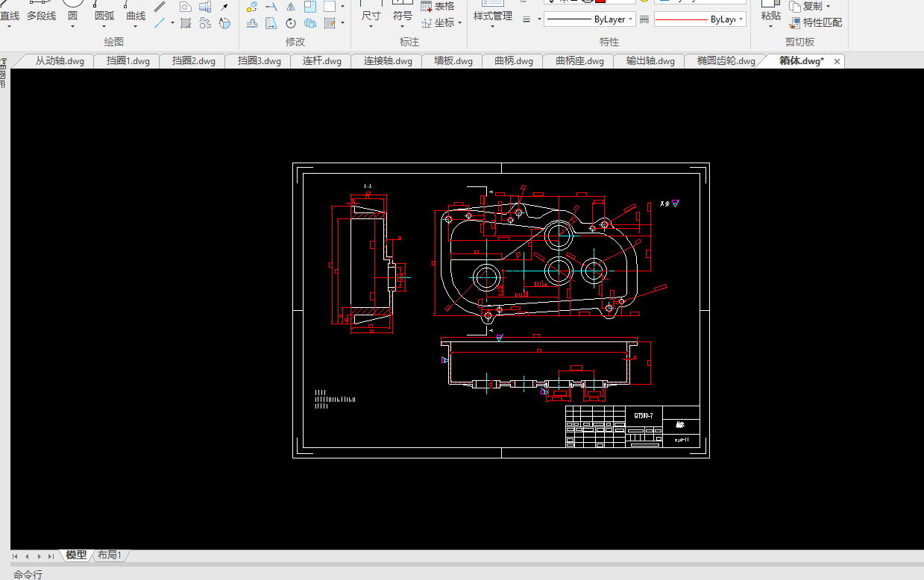Expand the 圆弧 arc options arrow
Image resolution: width=924 pixels, height=580 pixels.
click(104, 26)
